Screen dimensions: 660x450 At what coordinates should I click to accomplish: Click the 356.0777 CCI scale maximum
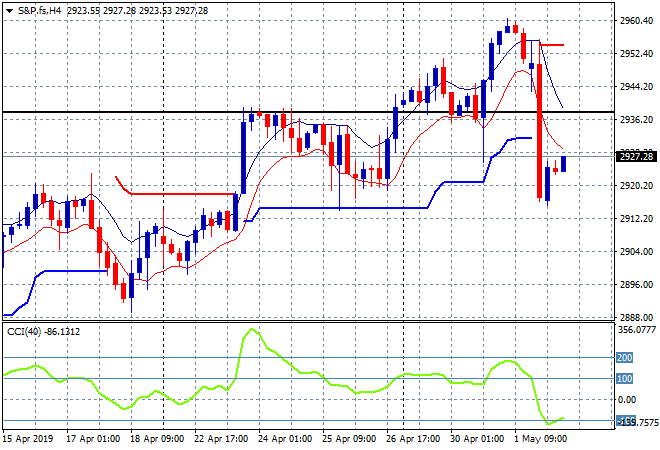coord(637,330)
